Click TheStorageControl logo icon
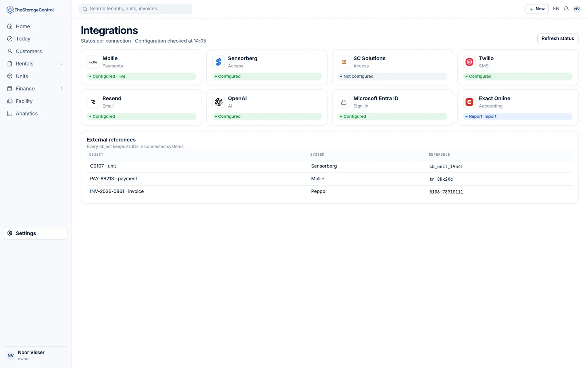The height and width of the screenshot is (368, 588). coord(10,10)
